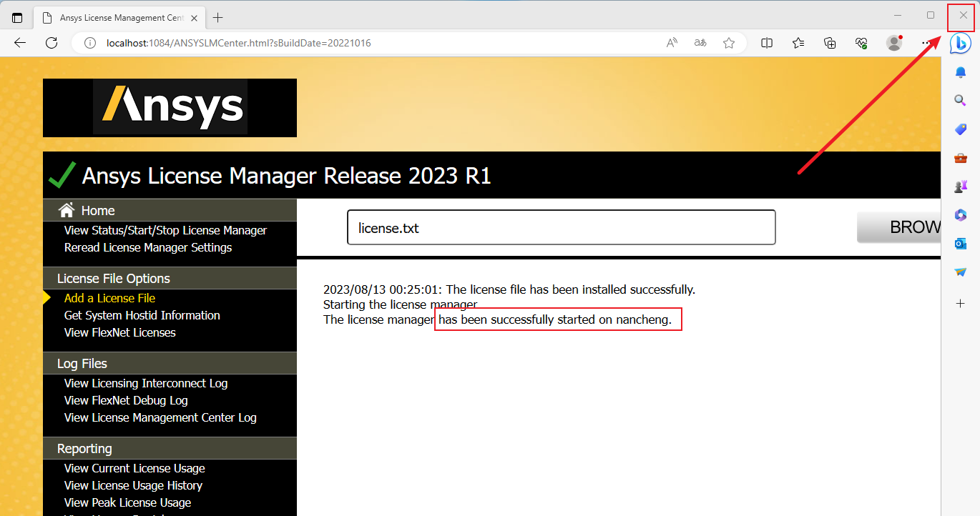
Task: Open View Status/Start/Stop License Manager
Action: (x=165, y=230)
